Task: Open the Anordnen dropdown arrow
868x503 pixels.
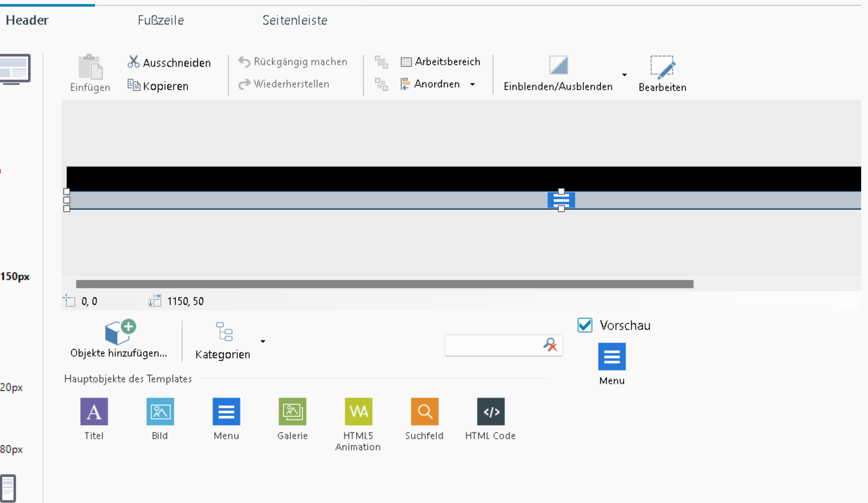Action: (472, 84)
